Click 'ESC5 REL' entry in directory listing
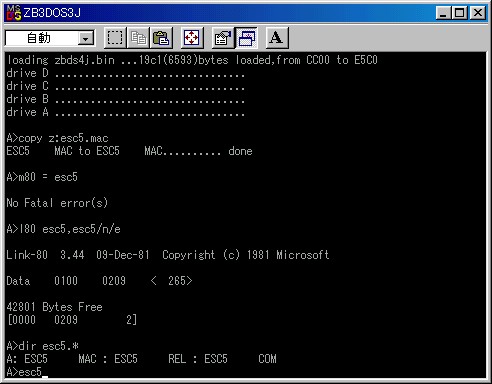492x384 pixels. (x=150, y=359)
